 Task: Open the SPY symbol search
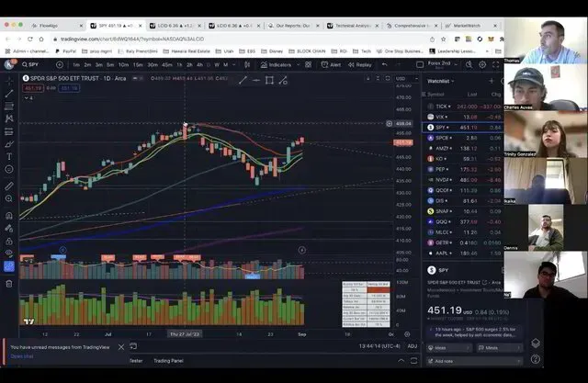(30, 64)
